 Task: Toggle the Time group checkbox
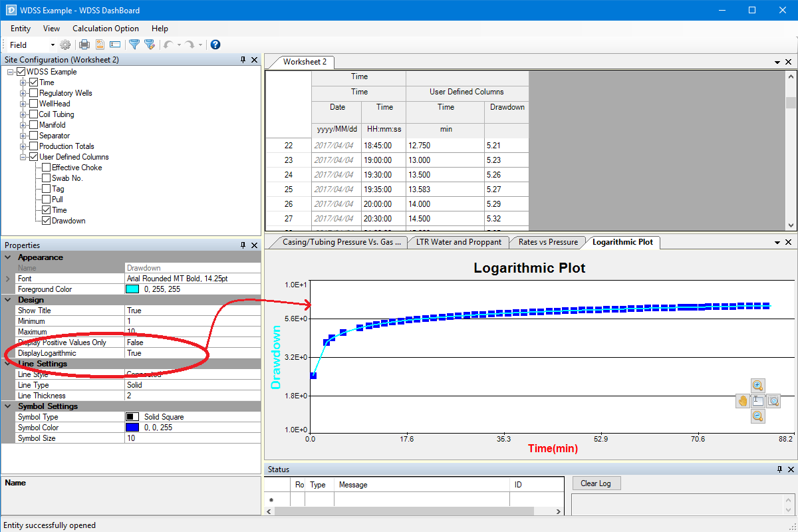(34, 82)
